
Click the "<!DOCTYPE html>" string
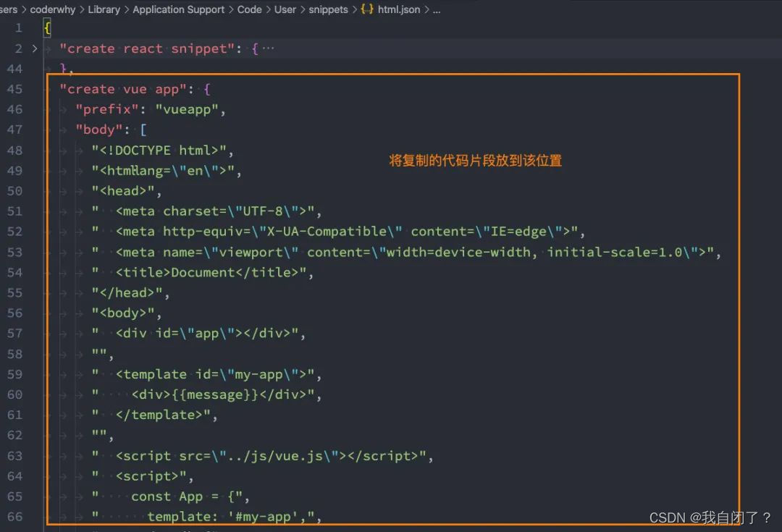coord(159,150)
